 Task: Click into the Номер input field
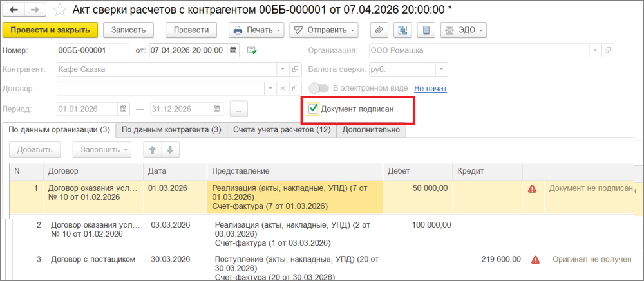(91, 50)
